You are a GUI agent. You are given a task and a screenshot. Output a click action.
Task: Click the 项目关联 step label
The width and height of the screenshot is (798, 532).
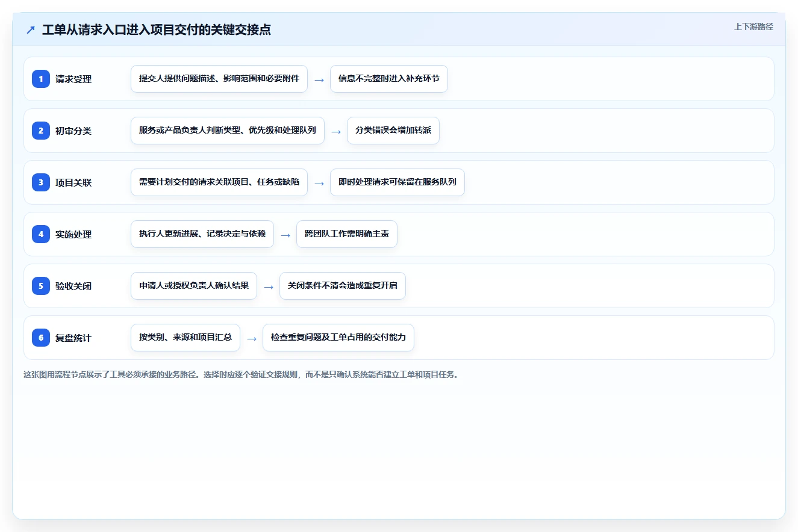73,182
